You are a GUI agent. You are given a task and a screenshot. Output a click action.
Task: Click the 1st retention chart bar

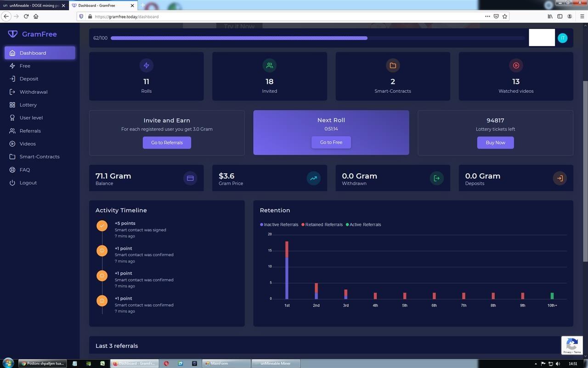(x=287, y=270)
